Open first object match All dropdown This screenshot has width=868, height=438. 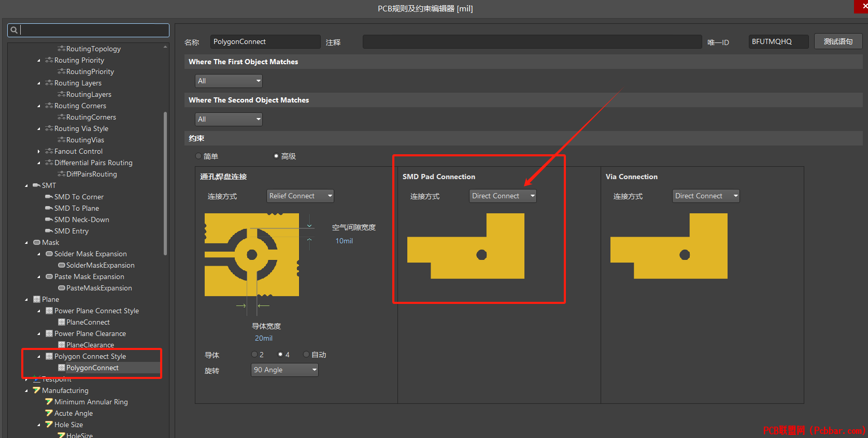point(229,81)
